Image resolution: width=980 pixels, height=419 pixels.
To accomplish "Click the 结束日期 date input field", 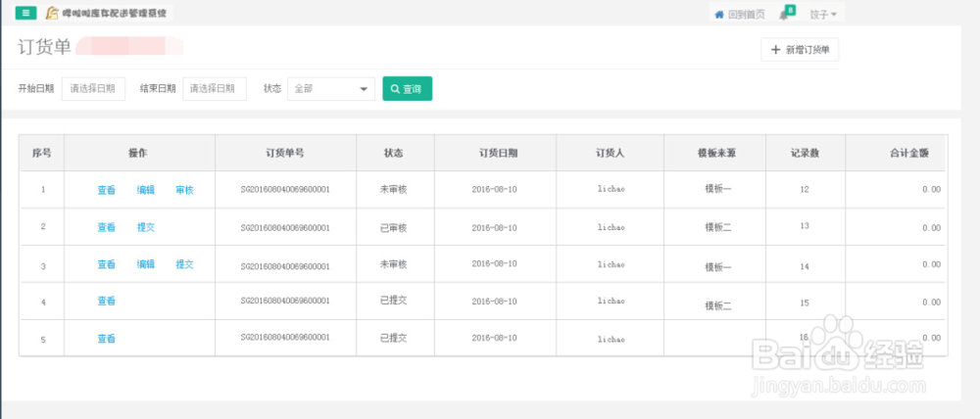I will pyautogui.click(x=214, y=88).
